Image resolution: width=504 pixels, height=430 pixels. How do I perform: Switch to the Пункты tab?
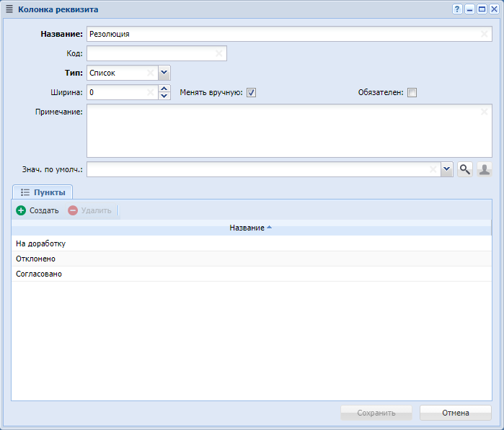point(43,192)
